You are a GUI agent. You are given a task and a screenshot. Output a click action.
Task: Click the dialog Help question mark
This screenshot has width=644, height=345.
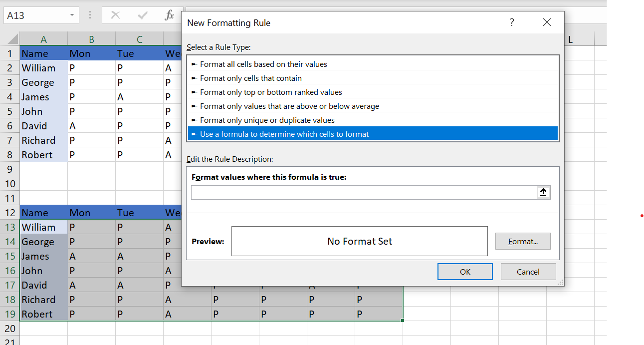[512, 22]
